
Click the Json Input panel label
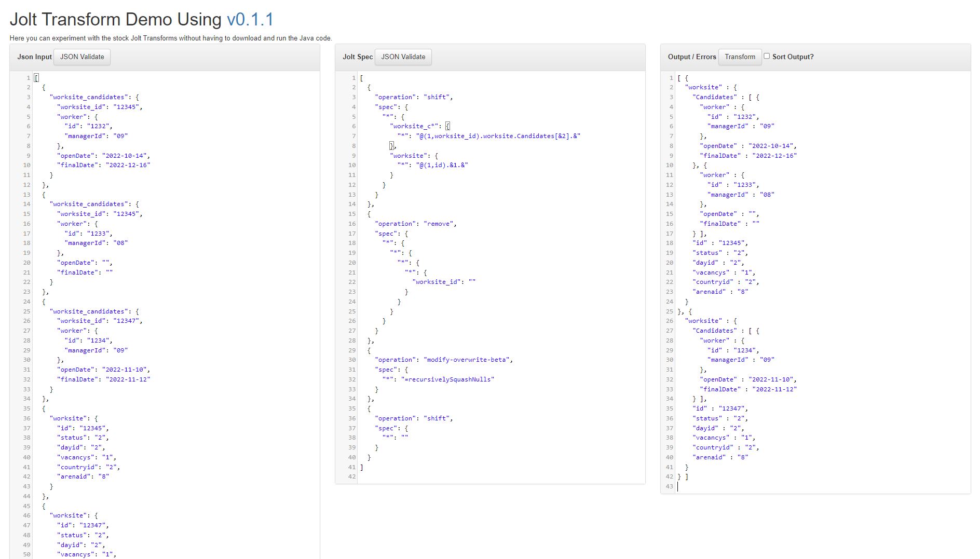(x=34, y=57)
